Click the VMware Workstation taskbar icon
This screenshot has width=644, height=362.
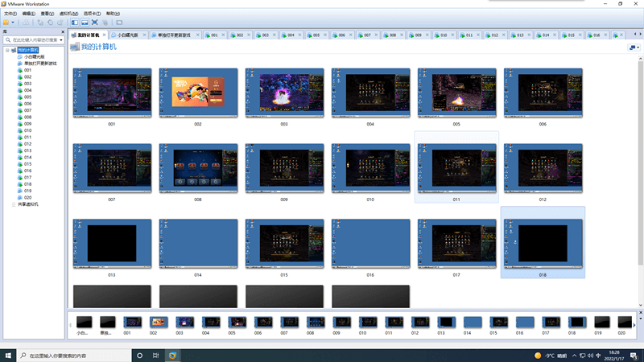(172, 356)
